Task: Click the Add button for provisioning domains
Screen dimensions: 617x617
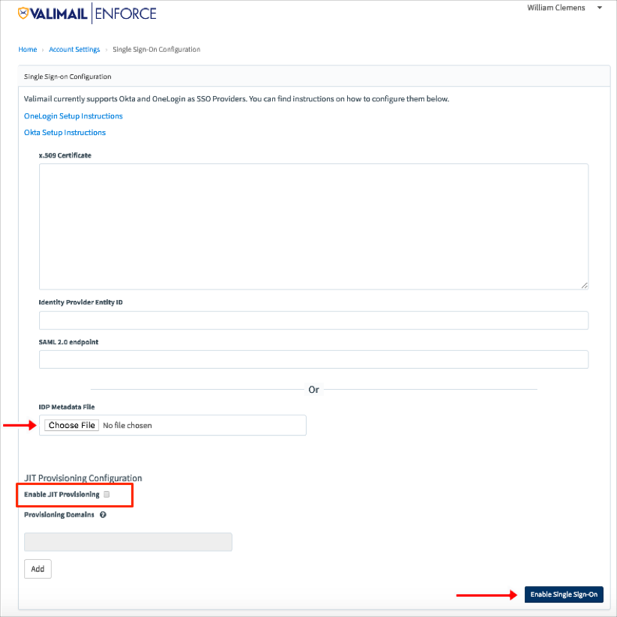Action: 37,569
